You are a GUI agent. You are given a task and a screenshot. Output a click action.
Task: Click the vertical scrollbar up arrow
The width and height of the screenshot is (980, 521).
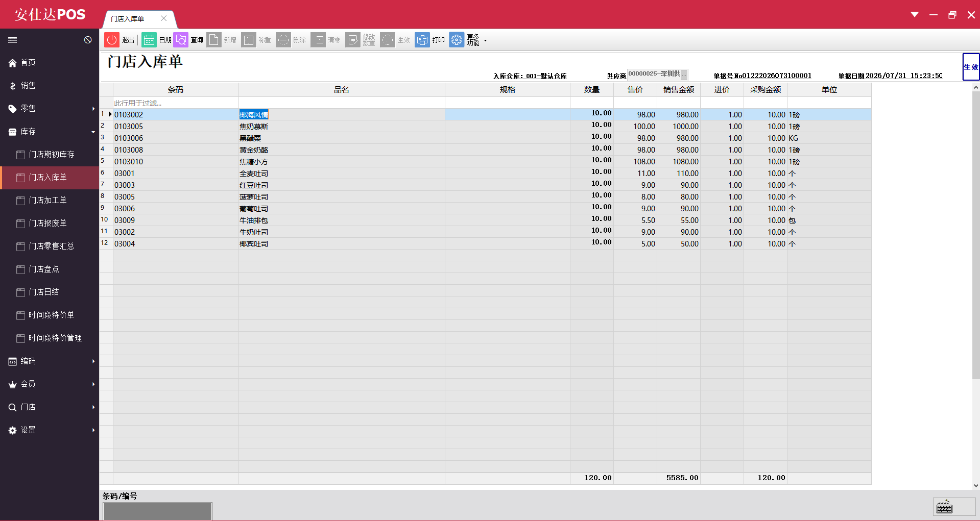point(976,87)
